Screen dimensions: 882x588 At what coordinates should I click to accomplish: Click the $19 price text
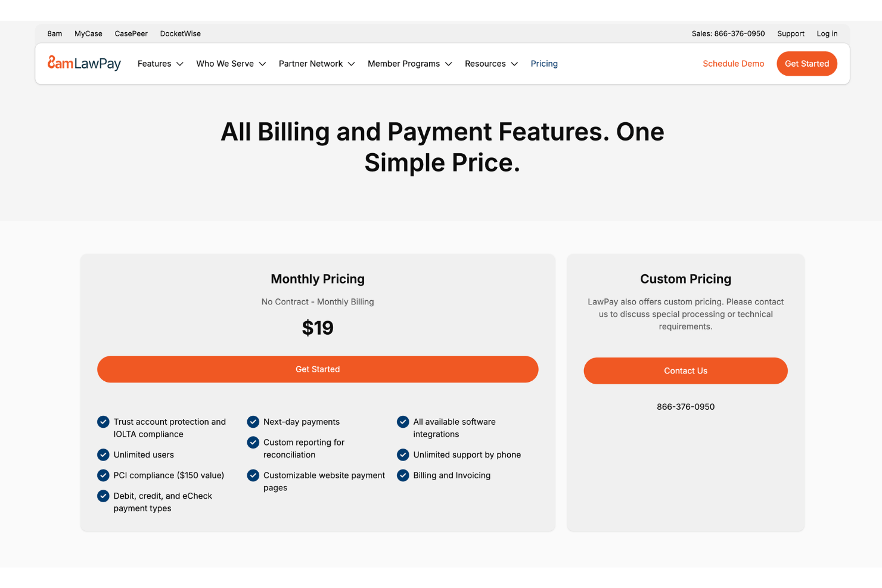tap(318, 328)
